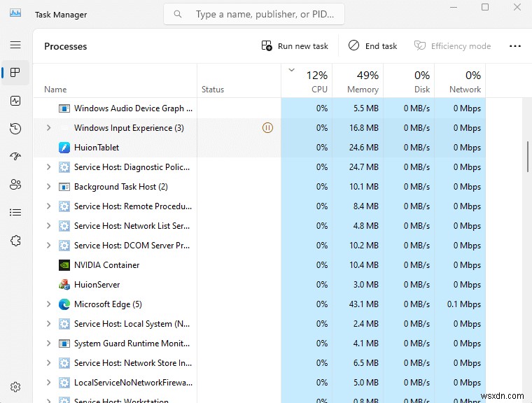Click the HuionServer process icon
This screenshot has width=532, height=403.
point(64,285)
